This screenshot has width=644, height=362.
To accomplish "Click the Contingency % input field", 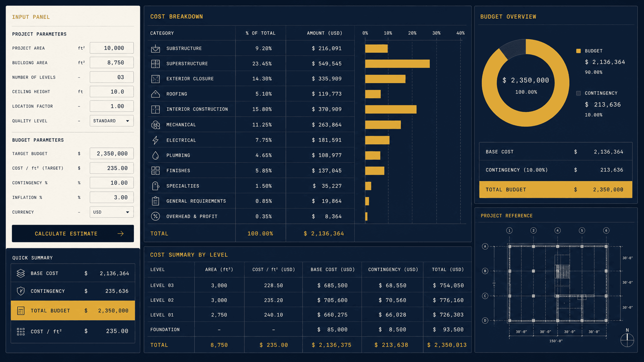I will [112, 183].
